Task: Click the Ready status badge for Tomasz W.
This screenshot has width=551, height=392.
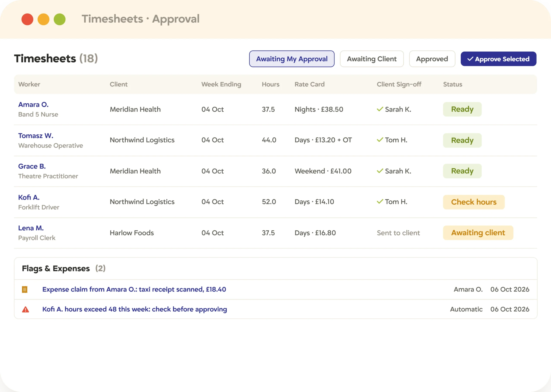Action: point(462,140)
